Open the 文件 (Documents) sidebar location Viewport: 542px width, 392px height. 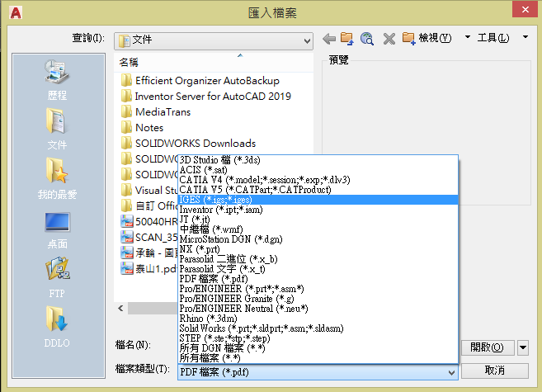click(x=57, y=130)
